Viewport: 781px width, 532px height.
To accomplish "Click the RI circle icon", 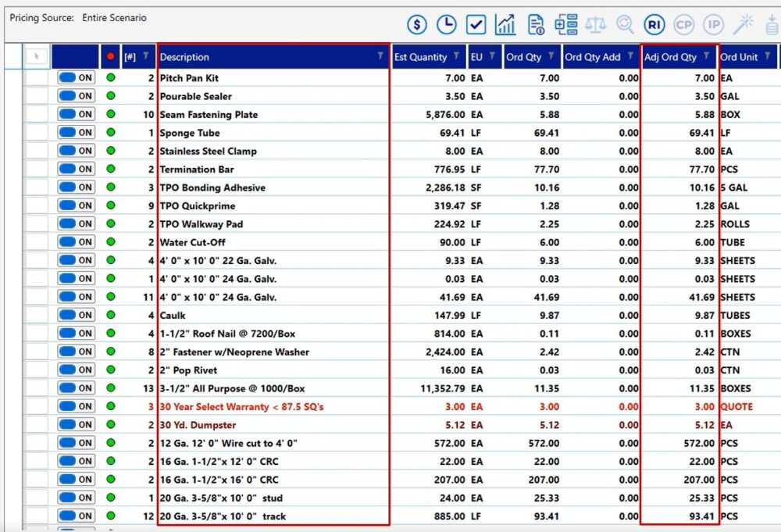I will coord(654,25).
